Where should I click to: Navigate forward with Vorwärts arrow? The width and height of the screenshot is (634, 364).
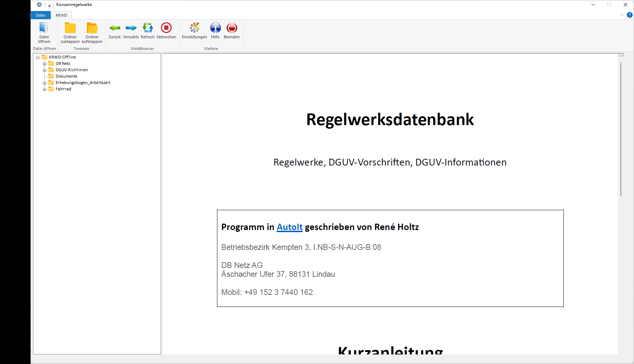click(131, 28)
